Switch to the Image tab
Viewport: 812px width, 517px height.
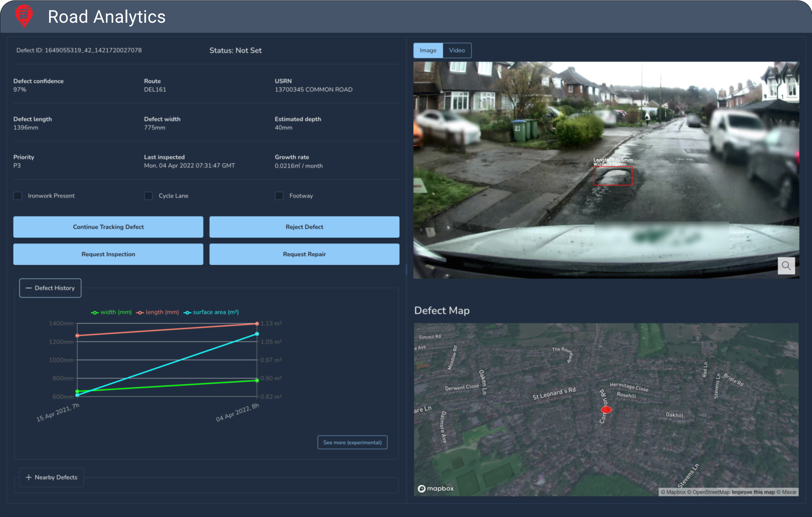(x=428, y=50)
